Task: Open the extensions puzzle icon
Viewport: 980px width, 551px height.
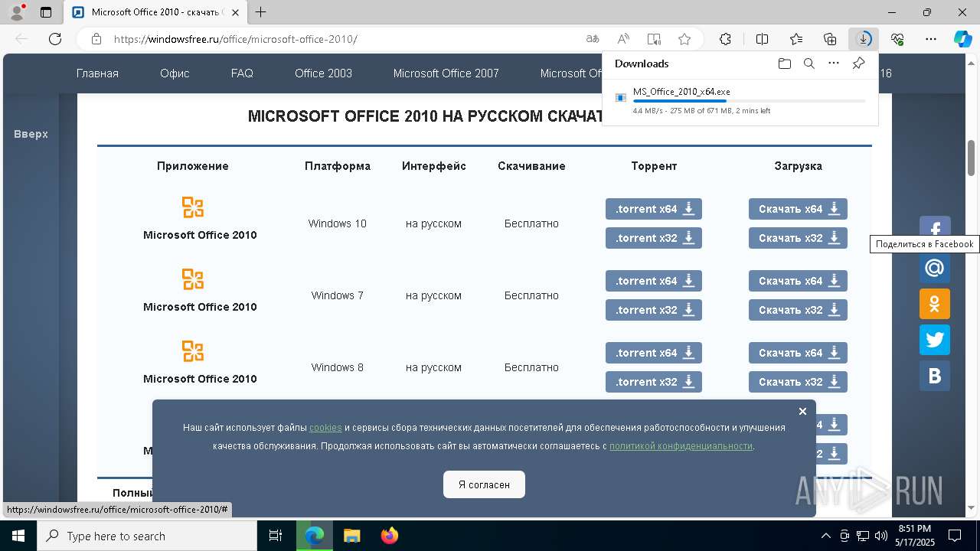Action: (x=725, y=39)
